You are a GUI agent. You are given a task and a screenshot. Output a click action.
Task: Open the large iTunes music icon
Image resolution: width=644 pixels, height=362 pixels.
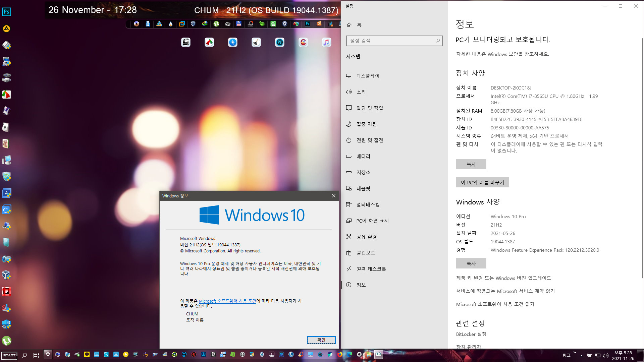tap(327, 42)
